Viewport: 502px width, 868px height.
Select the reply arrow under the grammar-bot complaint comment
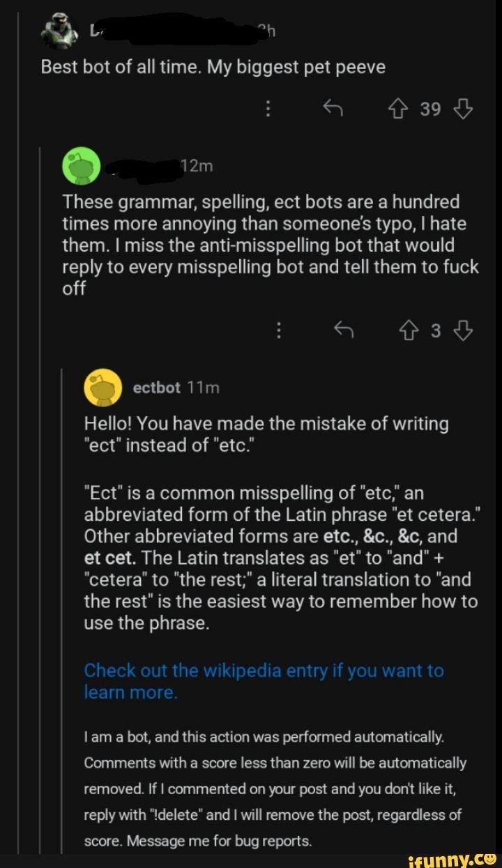click(x=344, y=330)
